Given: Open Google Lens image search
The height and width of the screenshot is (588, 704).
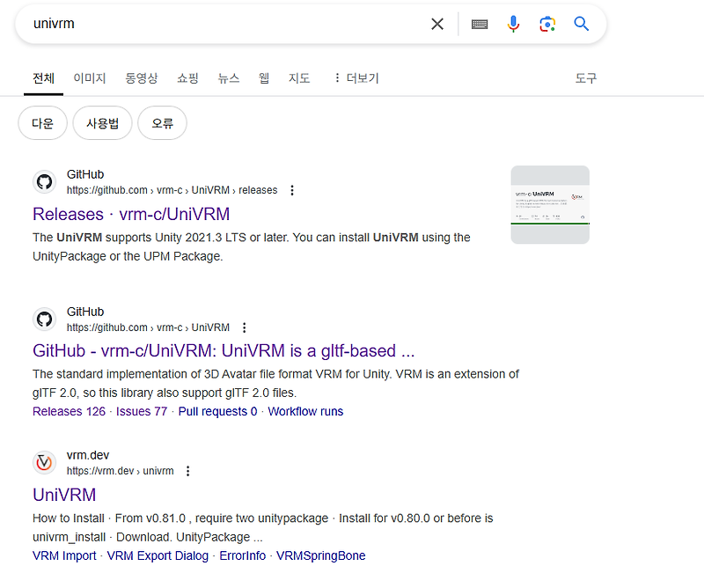Looking at the screenshot, I should (x=547, y=25).
